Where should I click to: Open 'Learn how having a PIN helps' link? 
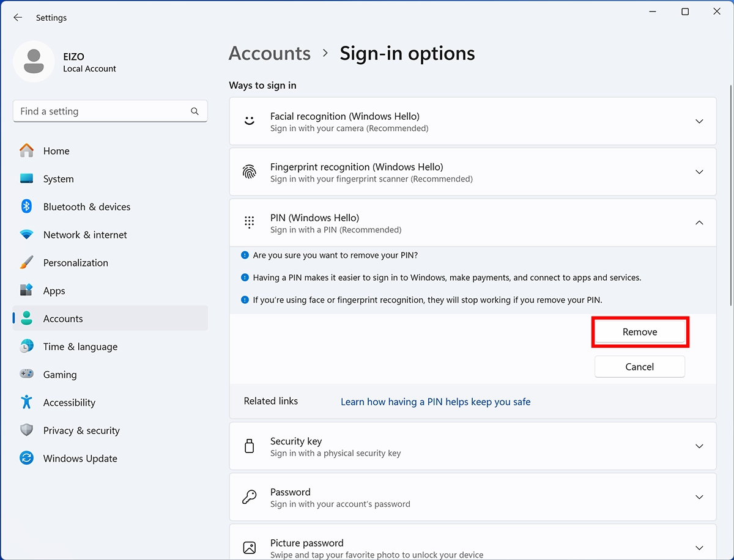tap(436, 402)
